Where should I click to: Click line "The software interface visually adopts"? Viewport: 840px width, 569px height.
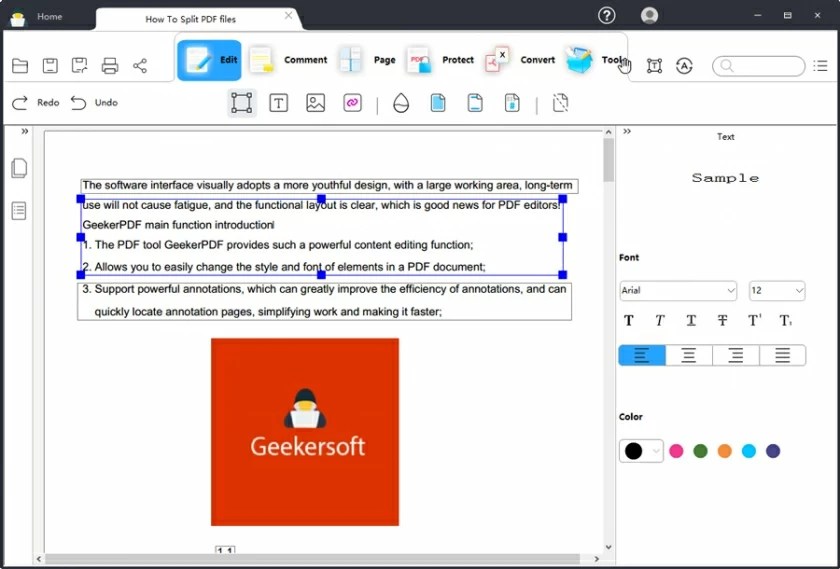(x=328, y=185)
